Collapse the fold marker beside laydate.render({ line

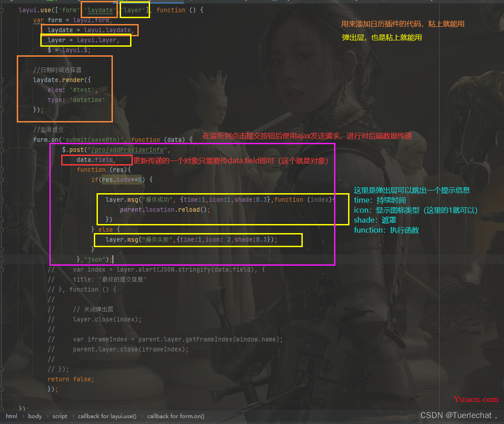pos(2,80)
